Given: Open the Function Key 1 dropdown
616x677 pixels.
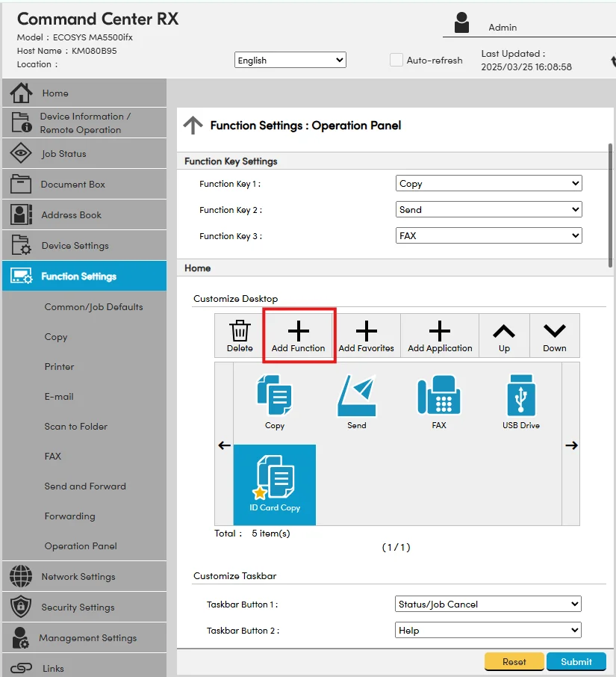Looking at the screenshot, I should (488, 184).
